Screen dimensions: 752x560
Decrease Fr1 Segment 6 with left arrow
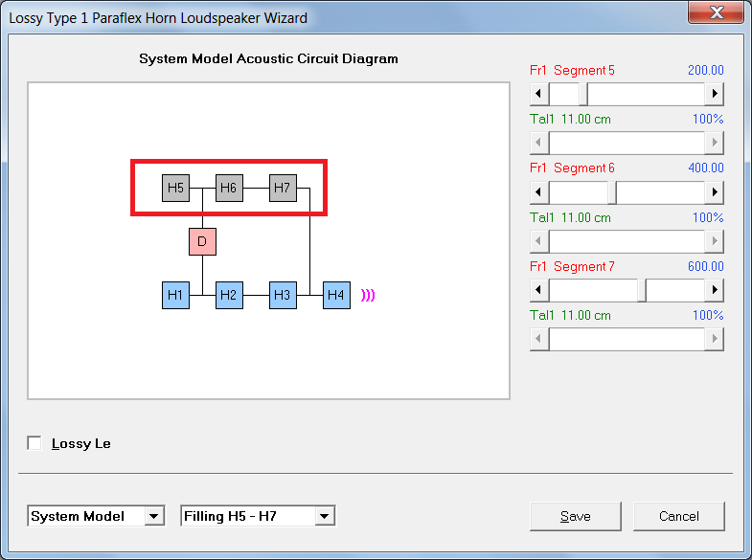[x=539, y=192]
